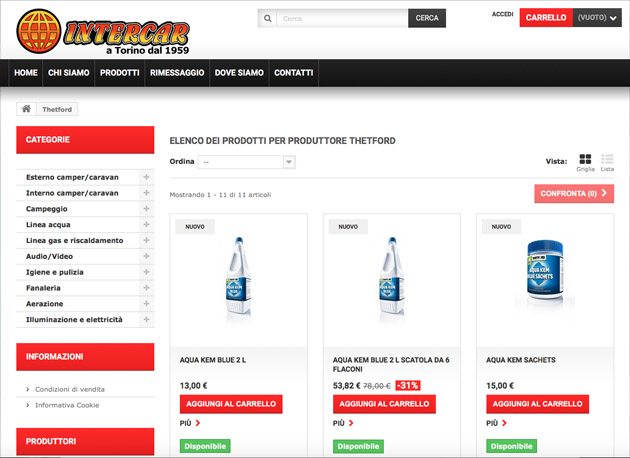Click the home breadcrumb icon
This screenshot has width=630, height=458.
26,109
